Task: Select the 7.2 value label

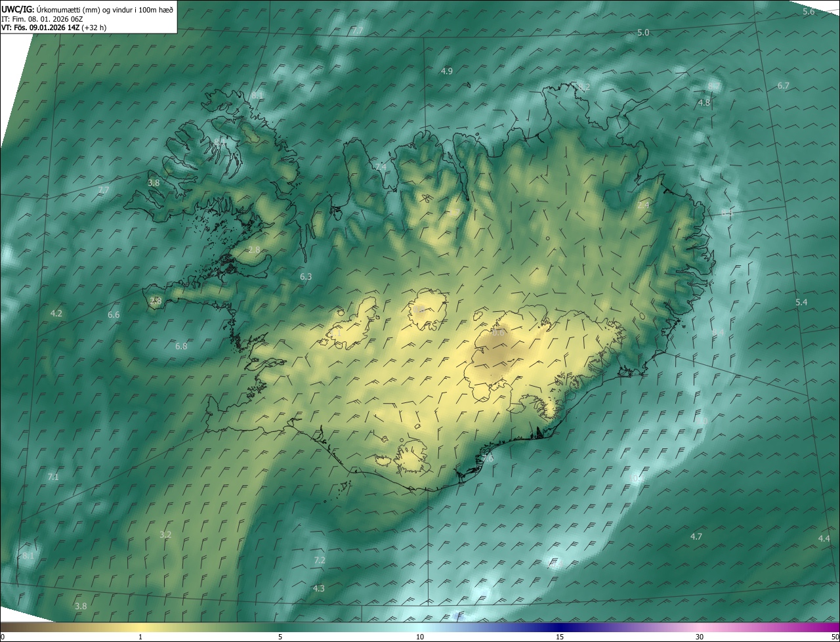Action: (320, 561)
